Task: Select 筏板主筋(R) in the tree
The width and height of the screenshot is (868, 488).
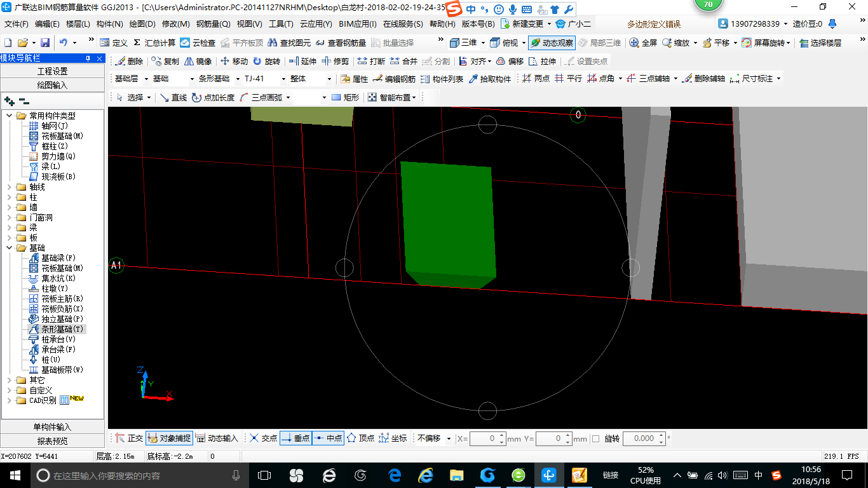Action: (x=56, y=299)
